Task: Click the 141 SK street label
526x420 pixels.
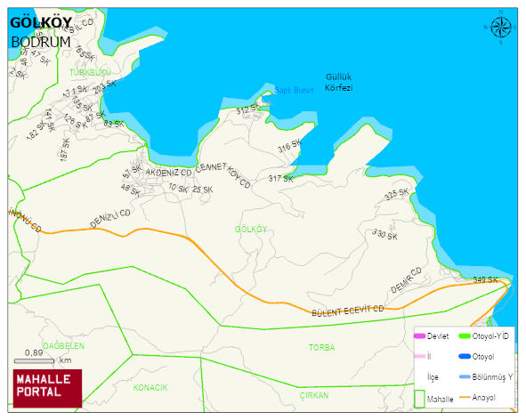Action: click(49, 120)
